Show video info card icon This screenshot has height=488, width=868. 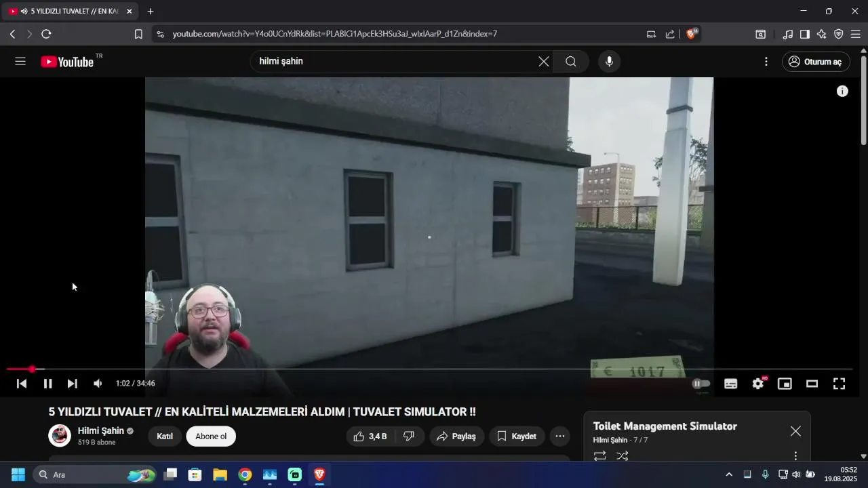(x=842, y=91)
